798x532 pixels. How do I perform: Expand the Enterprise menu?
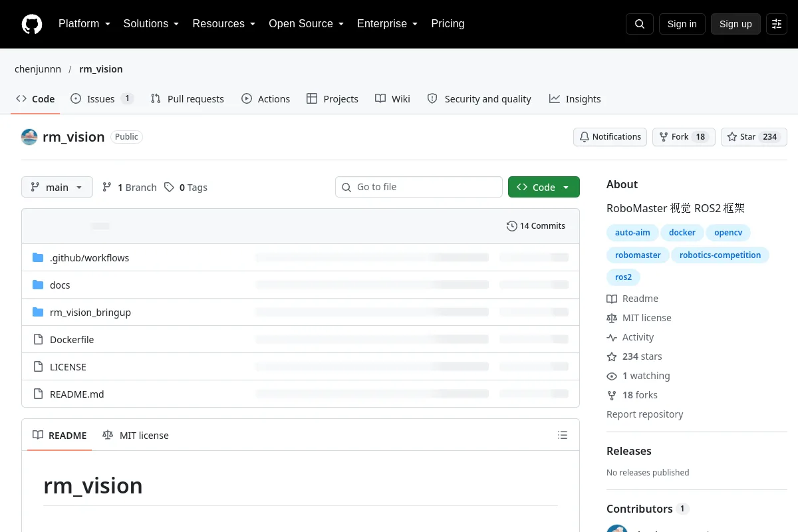388,24
